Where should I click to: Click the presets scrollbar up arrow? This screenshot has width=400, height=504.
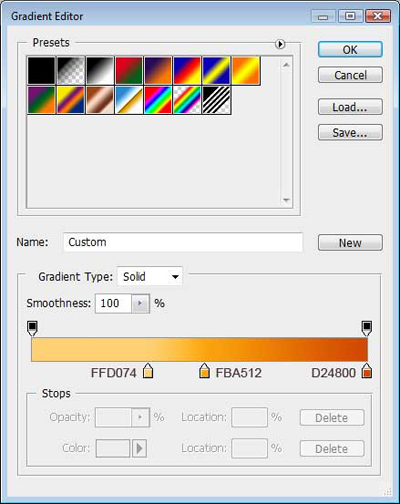point(286,65)
